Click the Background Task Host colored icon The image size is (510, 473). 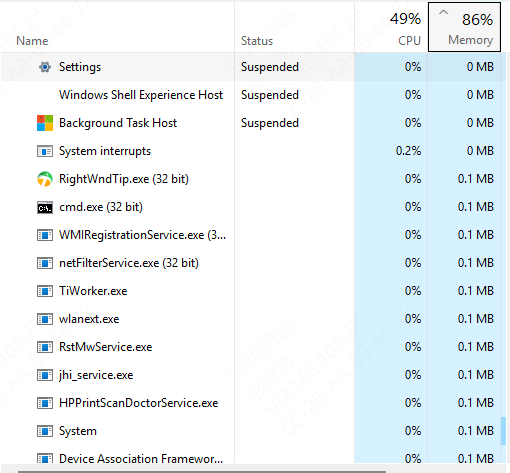[x=45, y=123]
